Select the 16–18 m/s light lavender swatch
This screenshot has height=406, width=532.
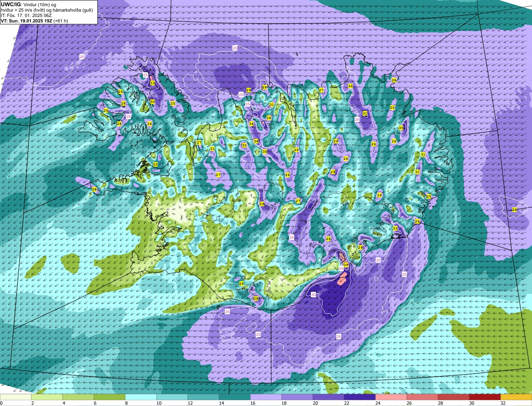tap(266, 397)
